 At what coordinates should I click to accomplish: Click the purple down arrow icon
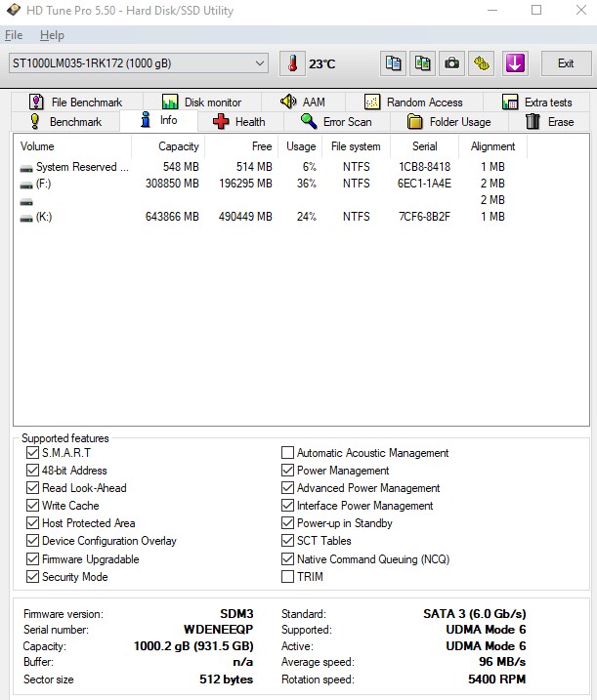point(515,63)
